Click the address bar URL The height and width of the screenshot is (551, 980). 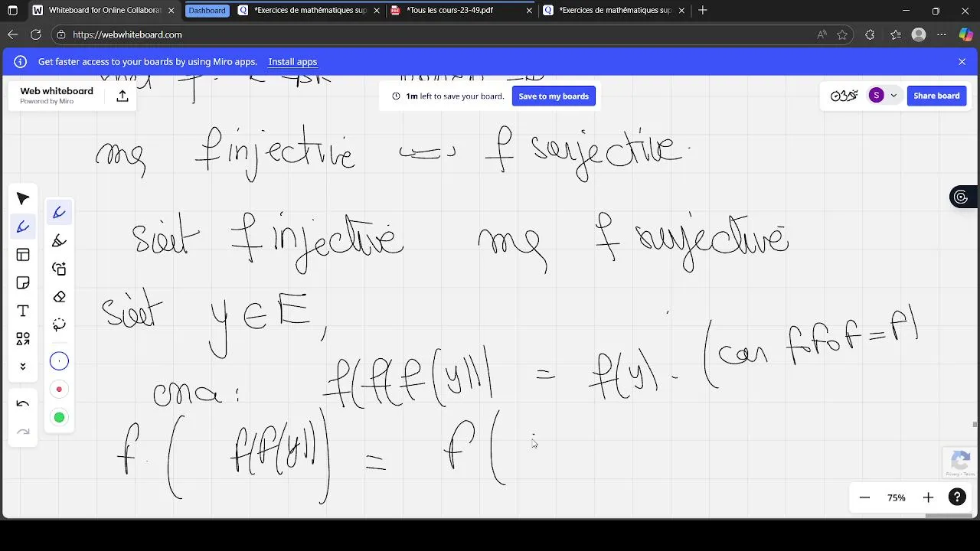pyautogui.click(x=127, y=34)
